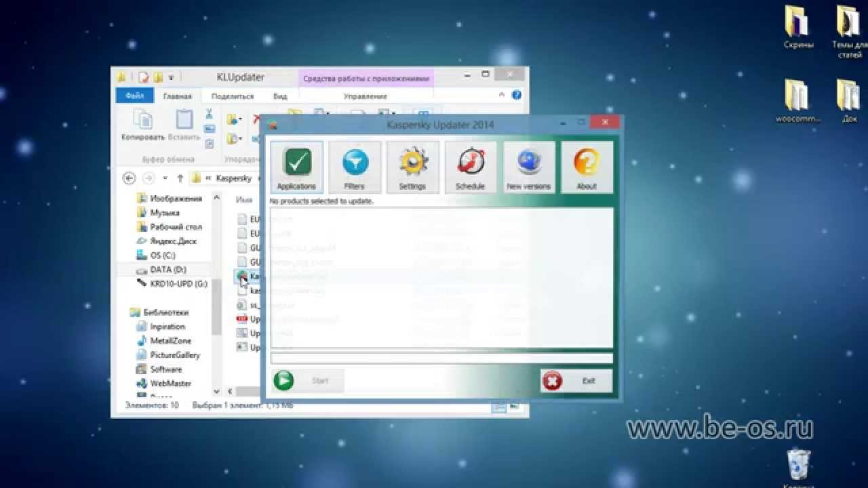Open Яндекс.Диск in the navigation pane
The height and width of the screenshot is (488, 868).
tap(168, 241)
